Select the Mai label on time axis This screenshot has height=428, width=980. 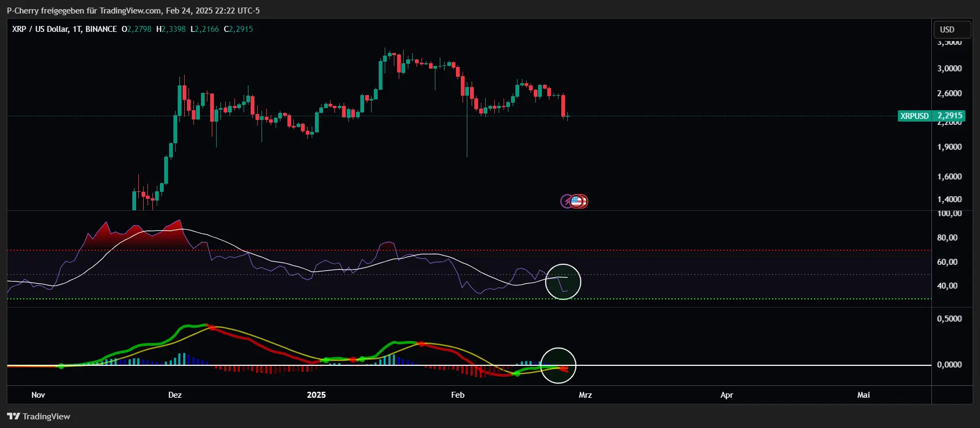(863, 395)
